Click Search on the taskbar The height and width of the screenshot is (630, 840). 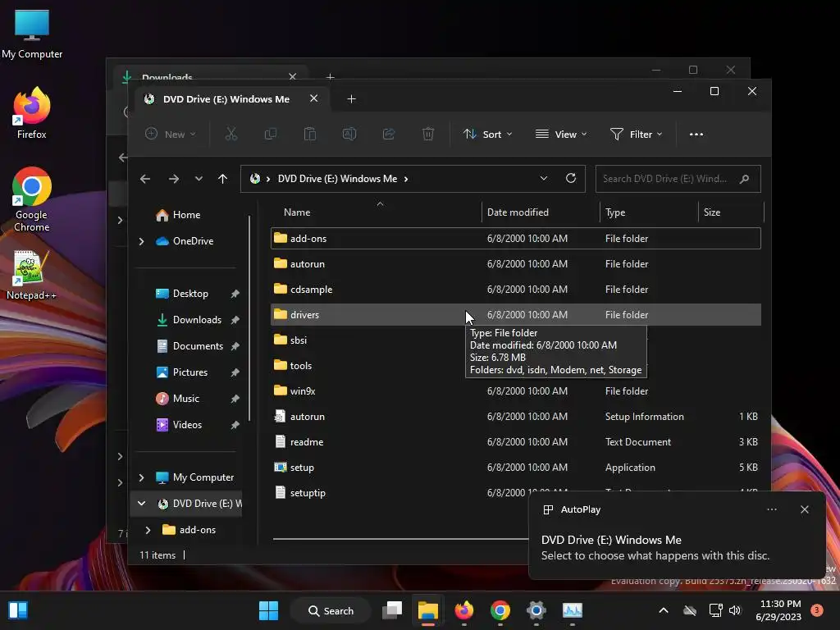(x=331, y=610)
